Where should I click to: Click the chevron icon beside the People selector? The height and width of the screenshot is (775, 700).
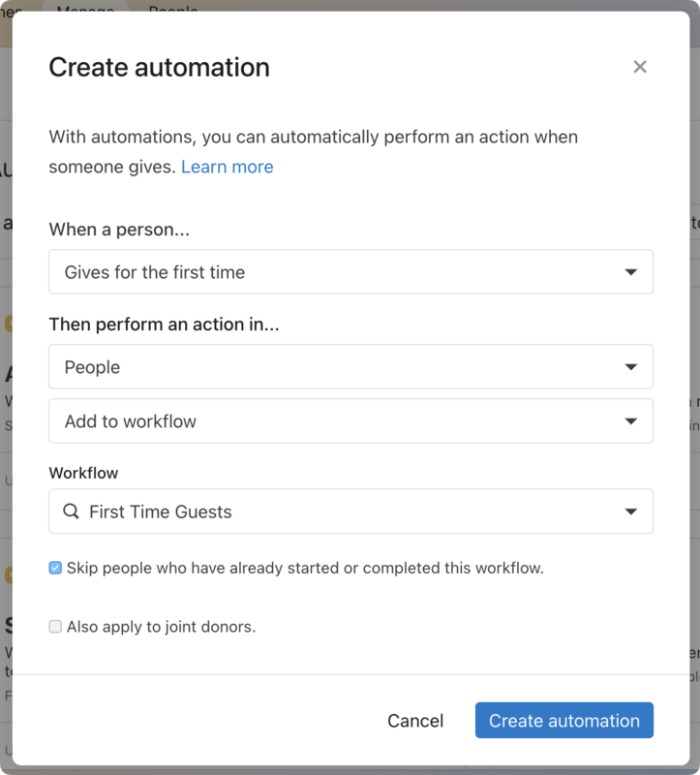(x=629, y=367)
